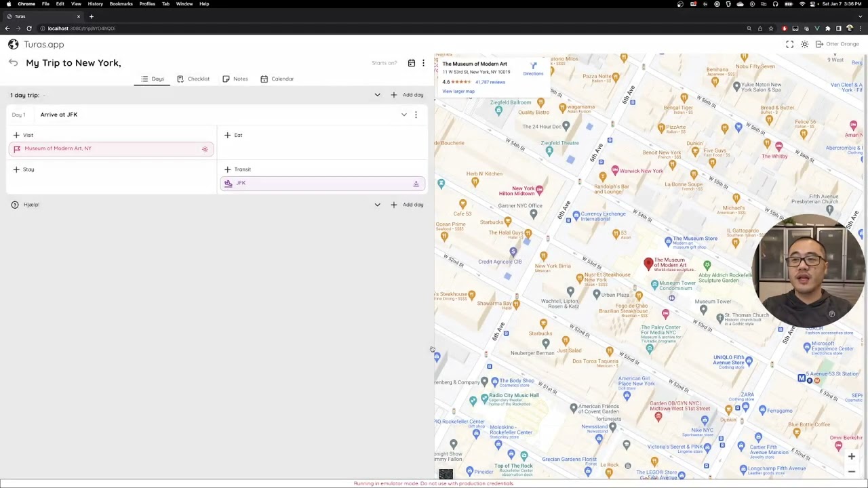Click the Otter Orange account name
This screenshot has height=488, width=868.
click(842, 44)
